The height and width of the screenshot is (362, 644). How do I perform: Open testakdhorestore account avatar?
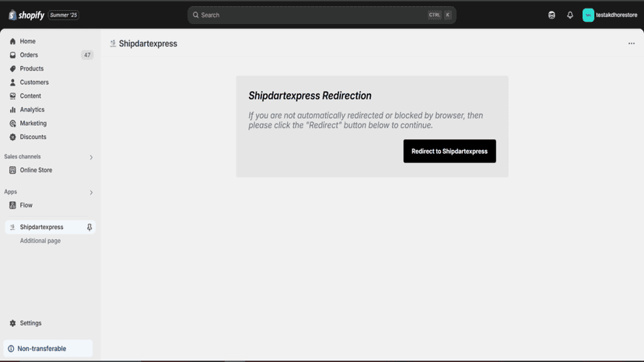point(588,16)
